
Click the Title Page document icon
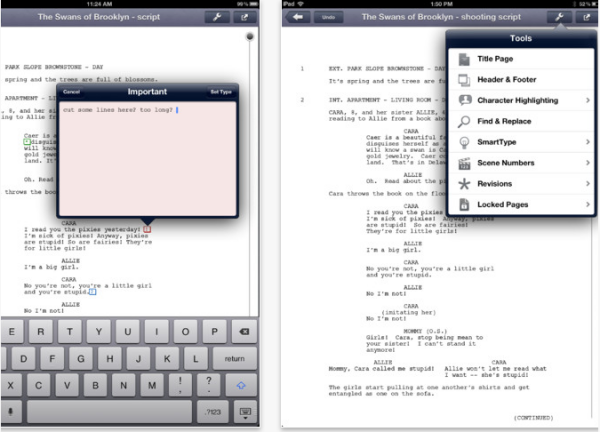pos(464,59)
